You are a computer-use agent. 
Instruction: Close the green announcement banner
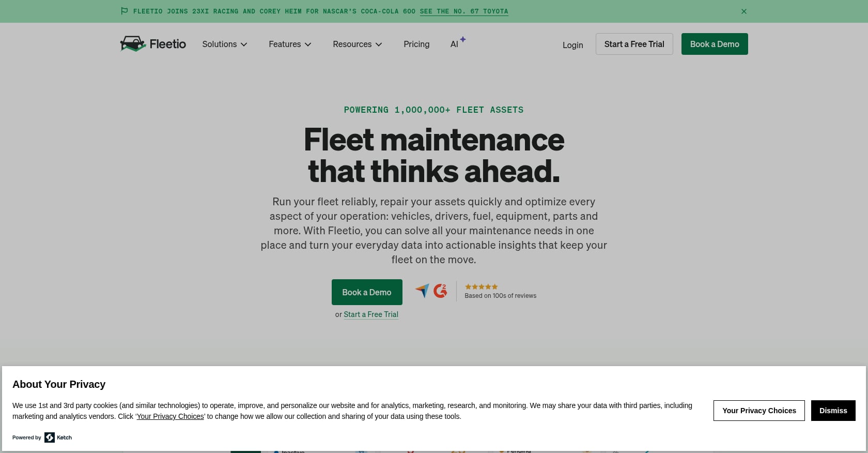pos(744,11)
